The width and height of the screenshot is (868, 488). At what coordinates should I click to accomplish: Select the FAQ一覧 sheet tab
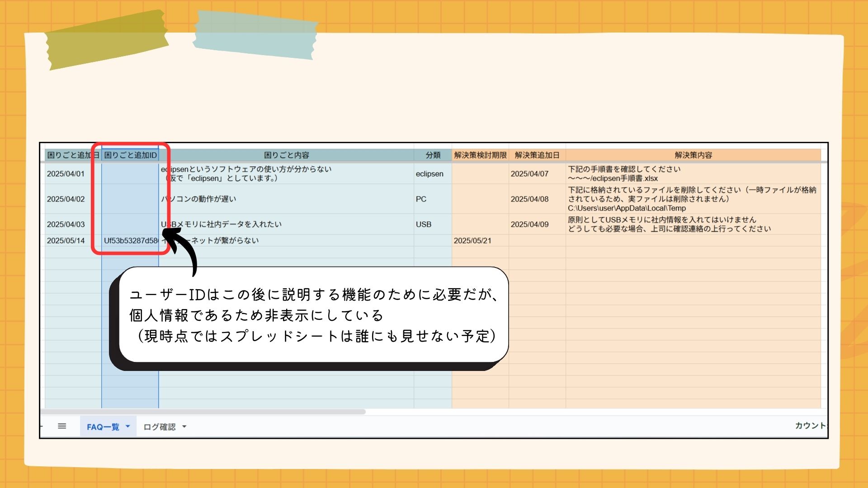pyautogui.click(x=103, y=427)
